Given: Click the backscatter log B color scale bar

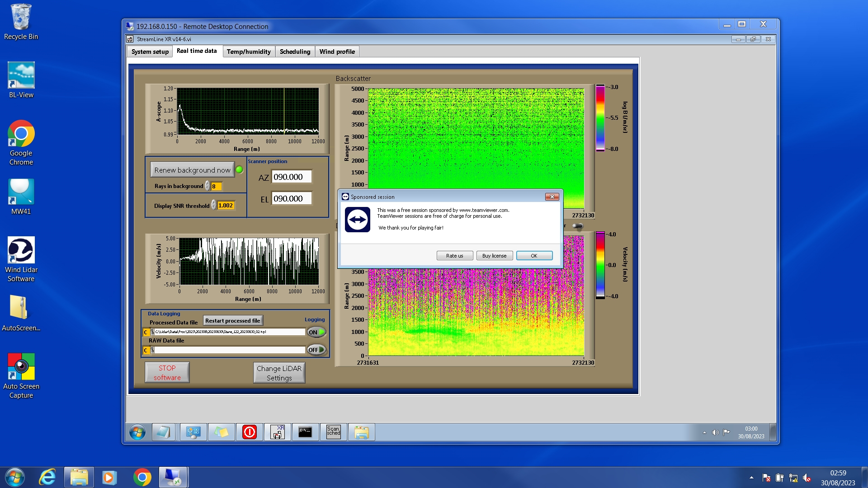Looking at the screenshot, I should [600, 118].
